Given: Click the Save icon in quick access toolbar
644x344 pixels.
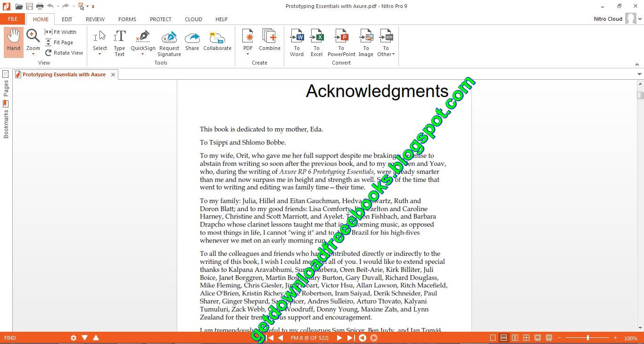Looking at the screenshot, I should (x=30, y=6).
